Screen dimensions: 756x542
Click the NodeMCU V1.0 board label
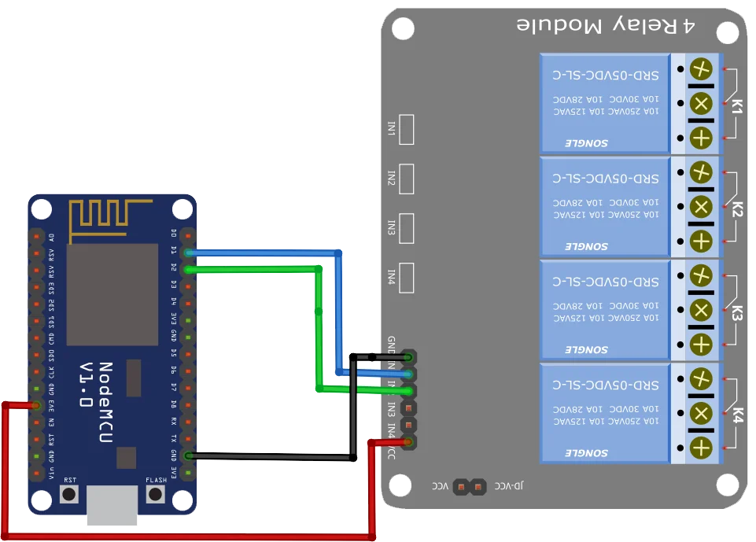pos(96,402)
